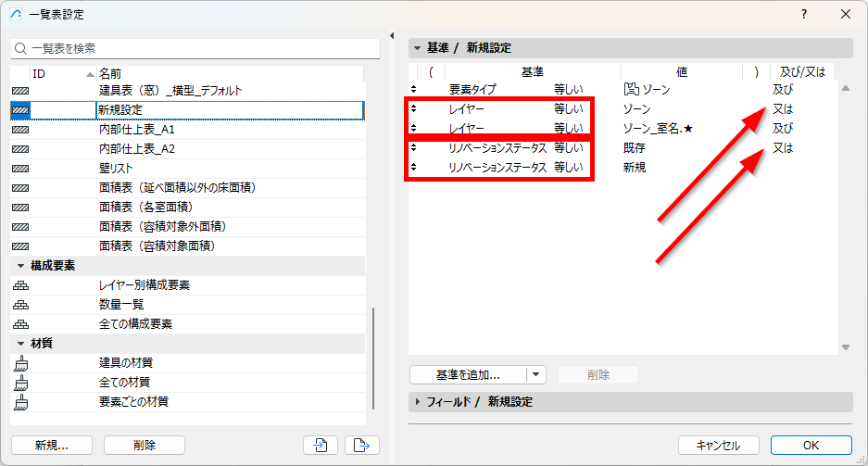868x466 pixels.
Task: Click the 基準を追加... button
Action: [469, 374]
